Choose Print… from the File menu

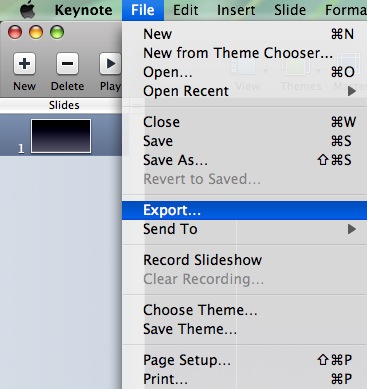[244, 379]
